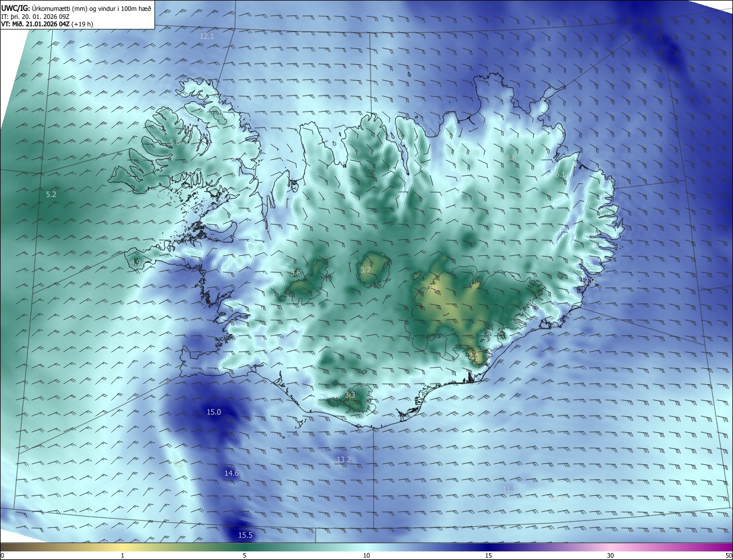Click the pink color band above tick 30
The height and width of the screenshot is (560, 733).
coord(610,547)
